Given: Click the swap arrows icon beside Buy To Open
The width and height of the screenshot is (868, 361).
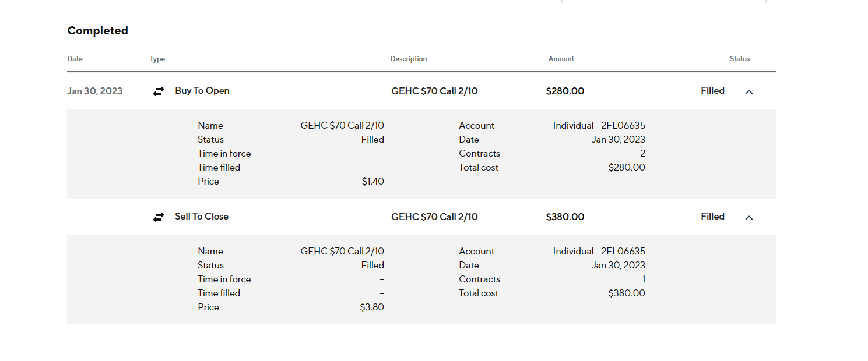Looking at the screenshot, I should pyautogui.click(x=159, y=91).
